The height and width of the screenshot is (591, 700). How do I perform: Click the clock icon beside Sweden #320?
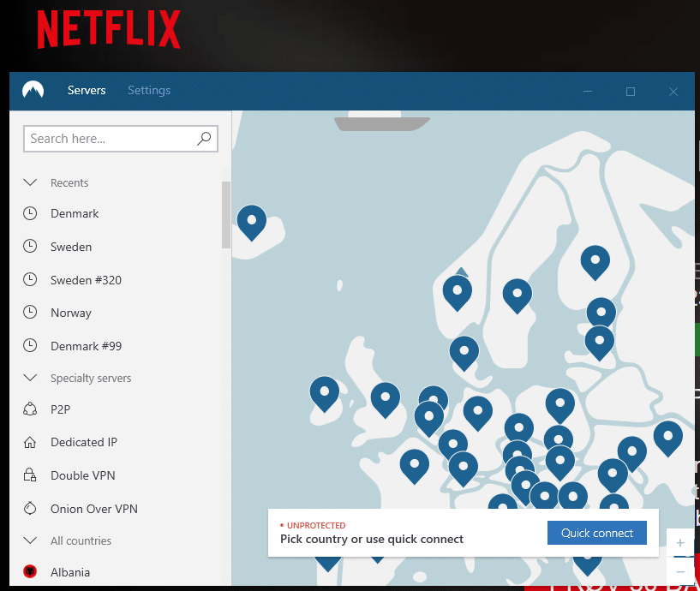[x=30, y=280]
